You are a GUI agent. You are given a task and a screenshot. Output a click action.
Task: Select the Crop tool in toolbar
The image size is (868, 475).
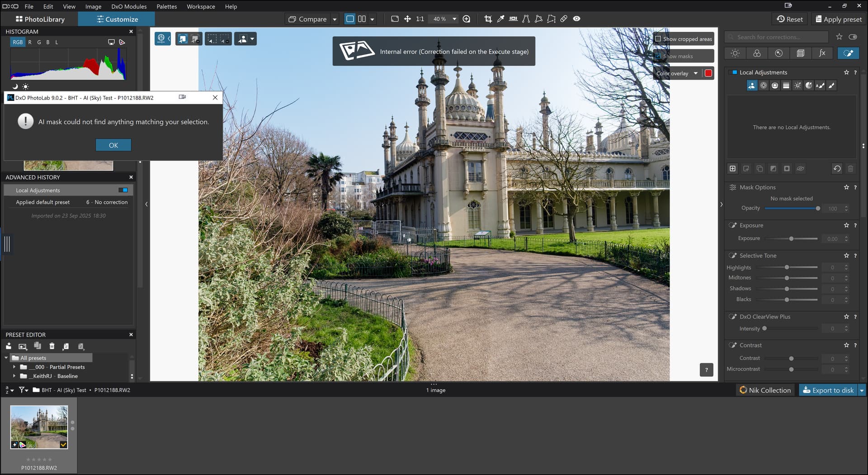pos(488,19)
